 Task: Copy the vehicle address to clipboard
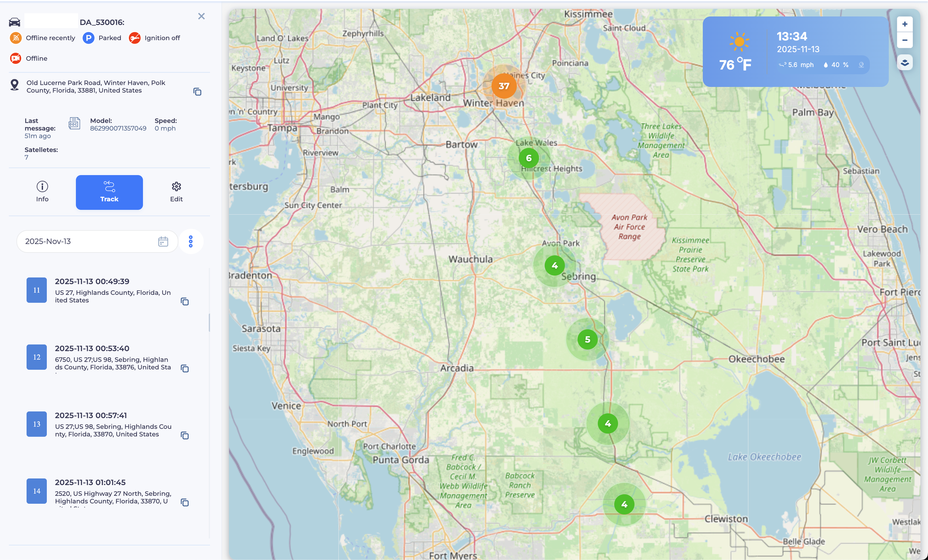[197, 92]
